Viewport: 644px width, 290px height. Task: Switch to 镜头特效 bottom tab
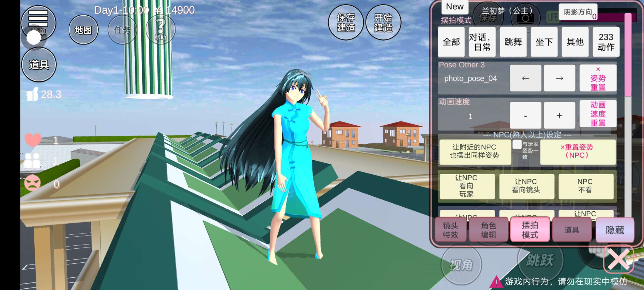[451, 230]
